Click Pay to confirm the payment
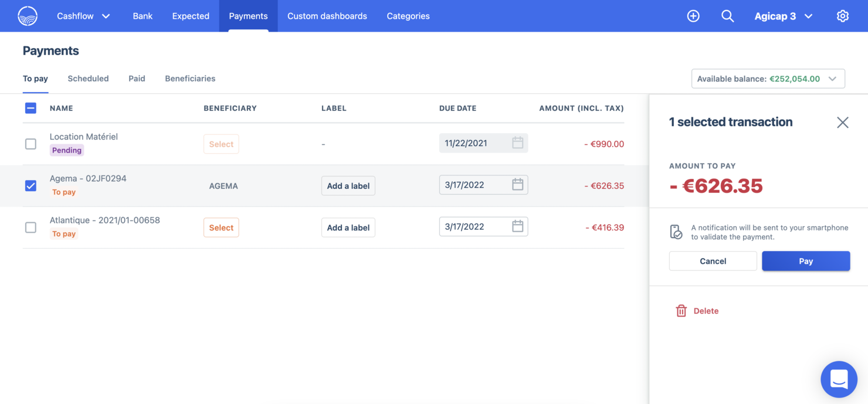The image size is (868, 404). pyautogui.click(x=806, y=261)
